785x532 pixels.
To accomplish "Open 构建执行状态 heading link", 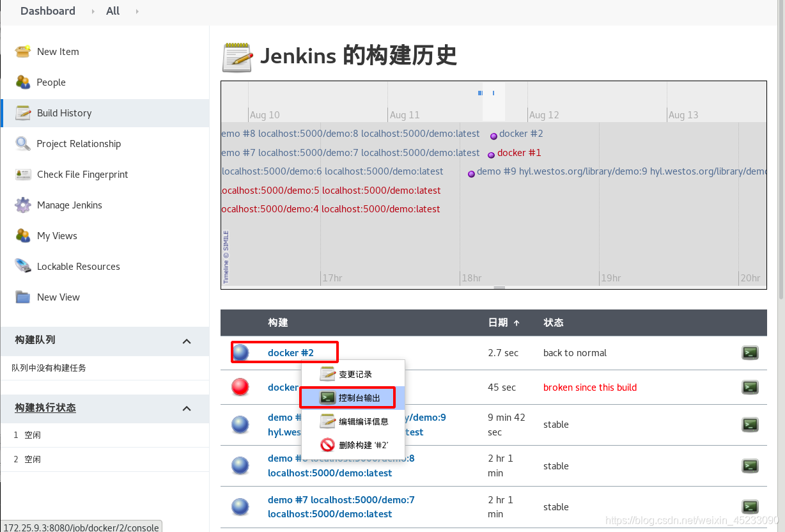I will (x=45, y=408).
